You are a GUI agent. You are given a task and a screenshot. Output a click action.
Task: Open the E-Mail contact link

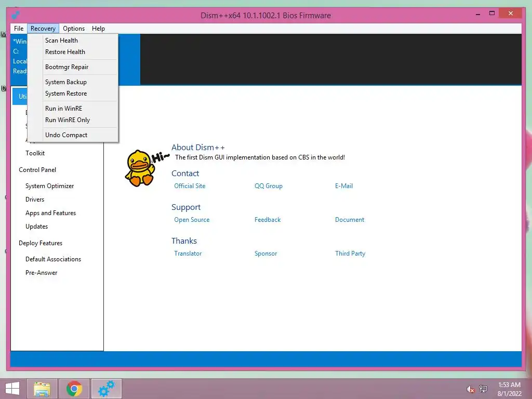pyautogui.click(x=344, y=186)
